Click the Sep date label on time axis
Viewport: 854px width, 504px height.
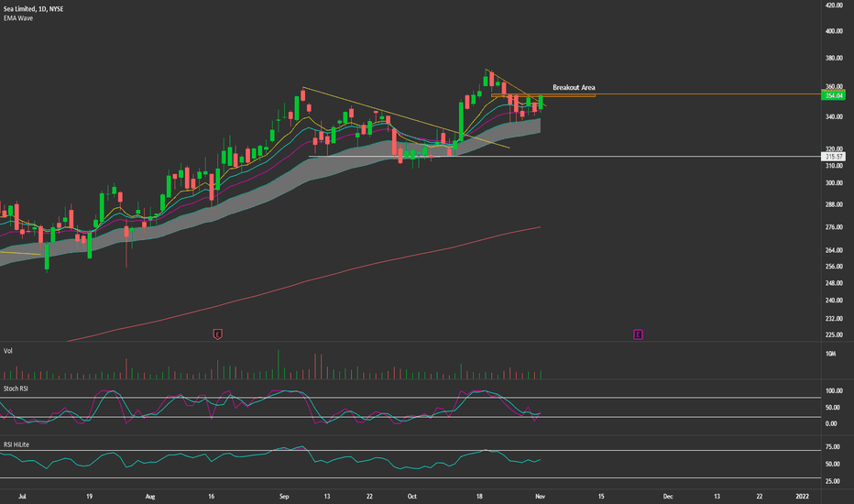tap(284, 497)
